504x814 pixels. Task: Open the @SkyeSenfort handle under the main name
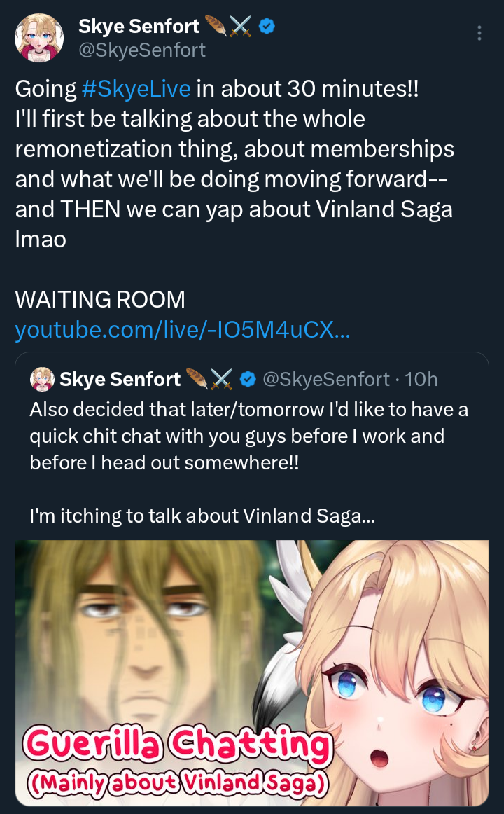142,50
